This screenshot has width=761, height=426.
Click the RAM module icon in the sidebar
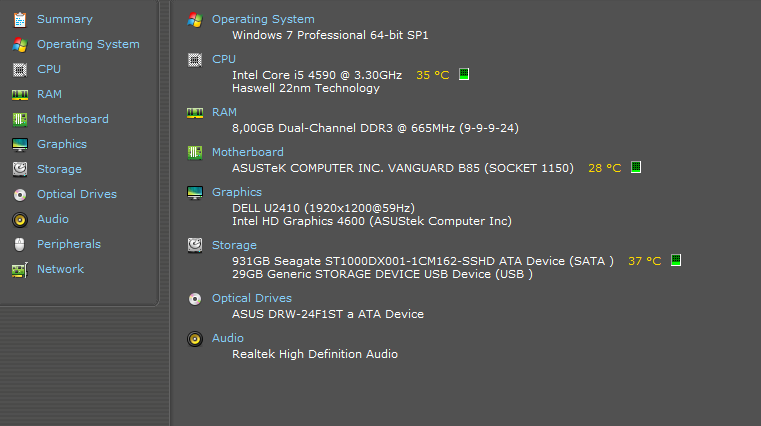(20, 95)
